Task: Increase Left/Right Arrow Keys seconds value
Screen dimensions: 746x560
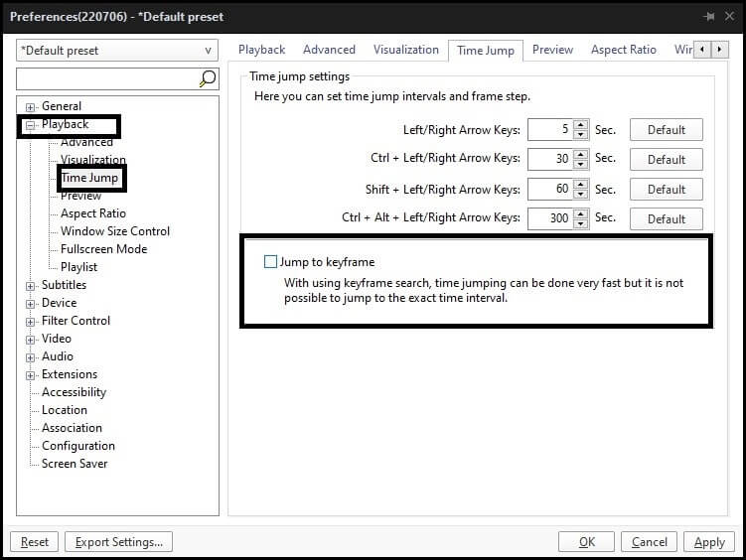Action: click(x=580, y=125)
